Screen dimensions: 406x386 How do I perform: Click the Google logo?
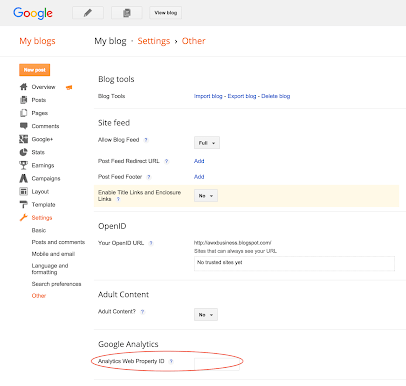[33, 13]
